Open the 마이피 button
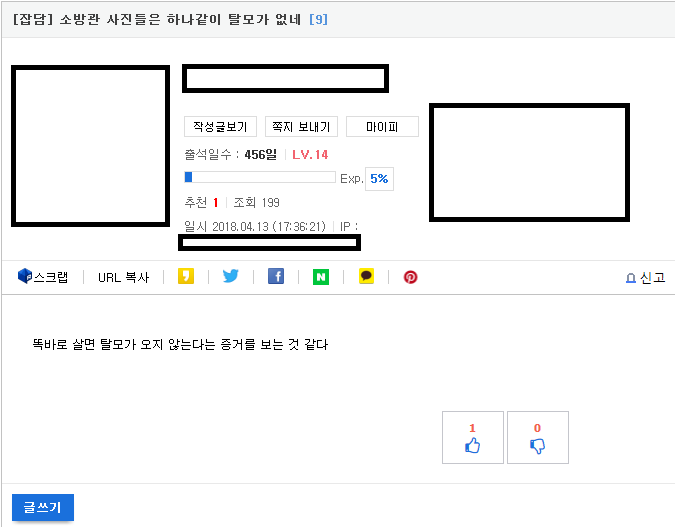 382,127
